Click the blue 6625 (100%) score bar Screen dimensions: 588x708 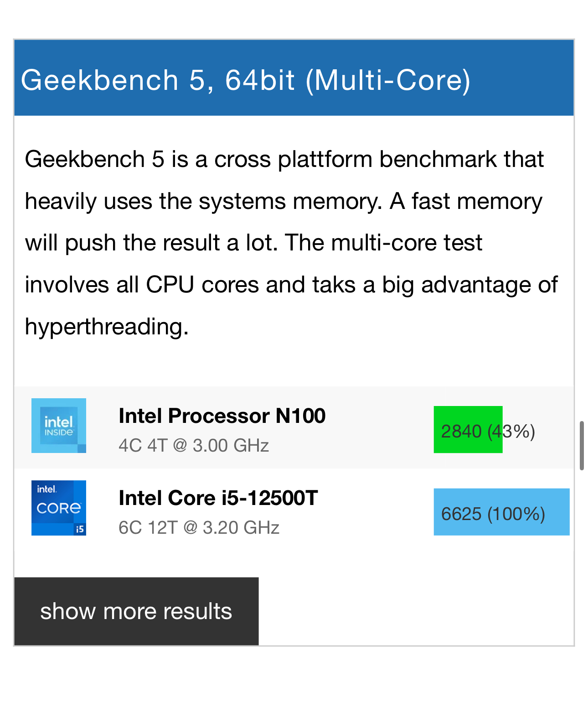click(x=501, y=512)
